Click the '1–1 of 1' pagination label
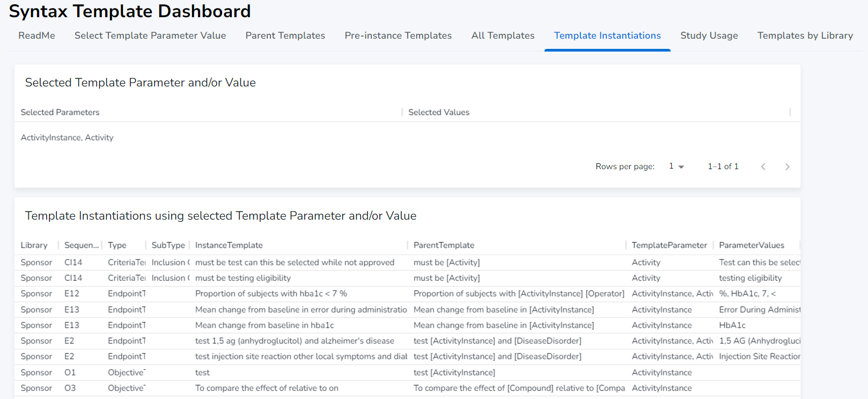Image resolution: width=868 pixels, height=399 pixels. coord(723,166)
